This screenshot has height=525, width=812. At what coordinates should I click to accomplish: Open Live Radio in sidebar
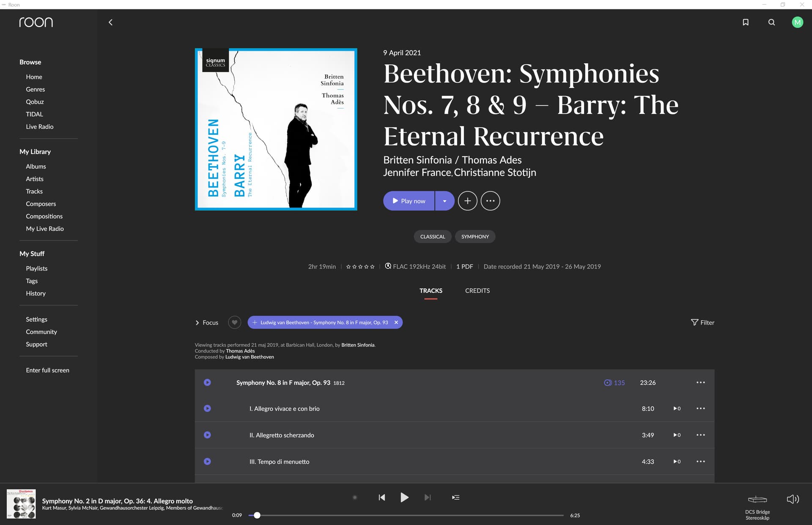[x=39, y=127]
